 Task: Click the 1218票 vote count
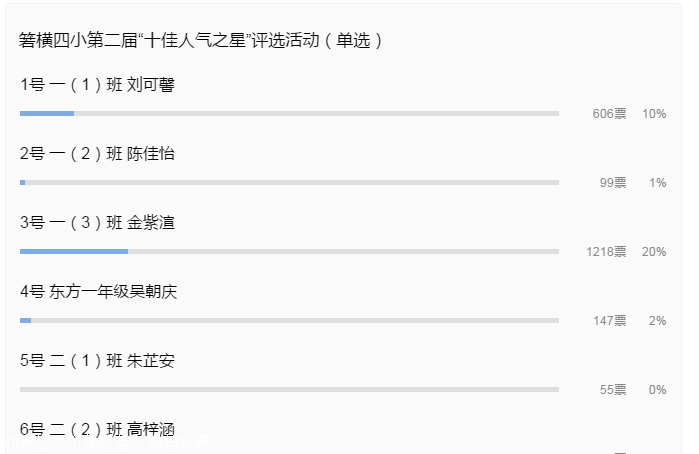coord(606,252)
